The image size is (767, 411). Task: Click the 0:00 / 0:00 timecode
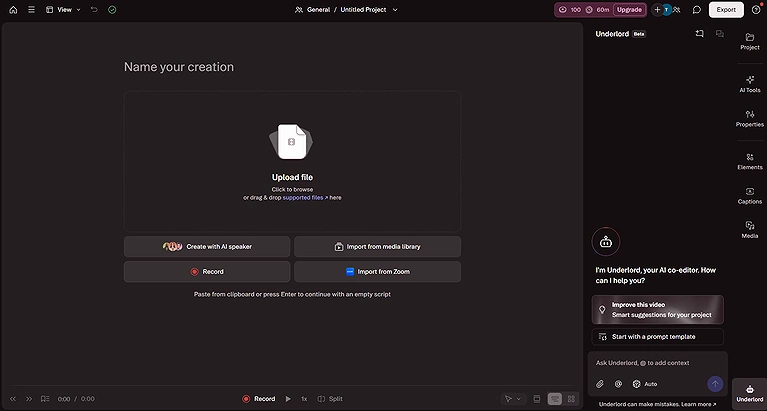coord(76,399)
